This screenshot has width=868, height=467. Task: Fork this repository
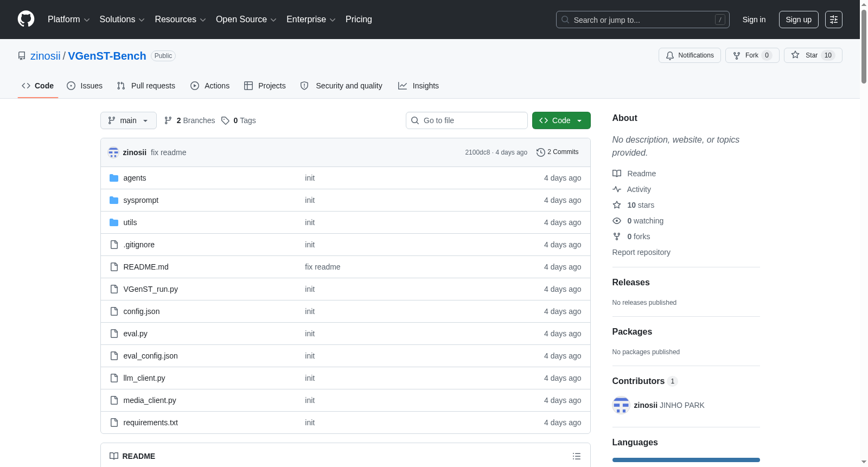[752, 55]
